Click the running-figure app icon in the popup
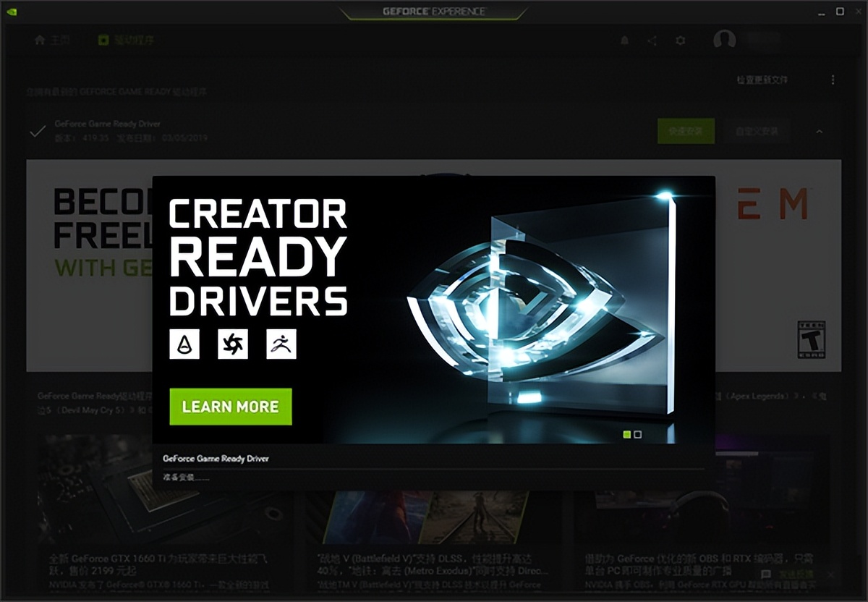 click(x=281, y=344)
